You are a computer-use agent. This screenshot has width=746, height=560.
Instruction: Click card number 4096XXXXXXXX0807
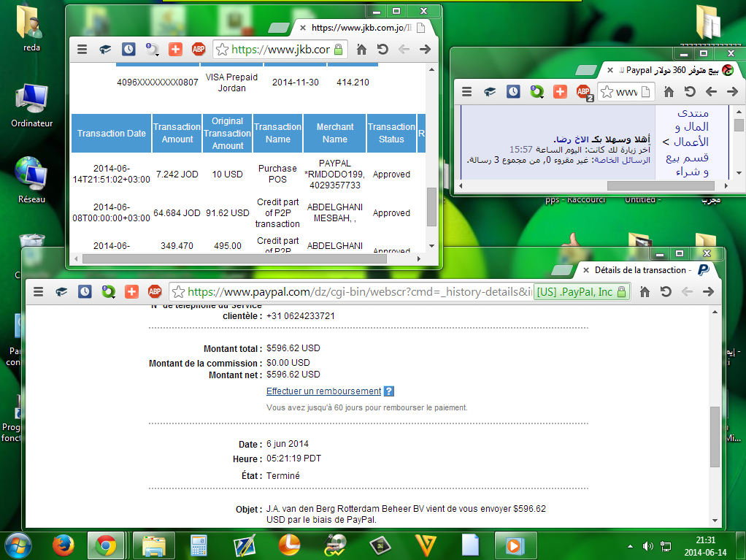coord(158,83)
